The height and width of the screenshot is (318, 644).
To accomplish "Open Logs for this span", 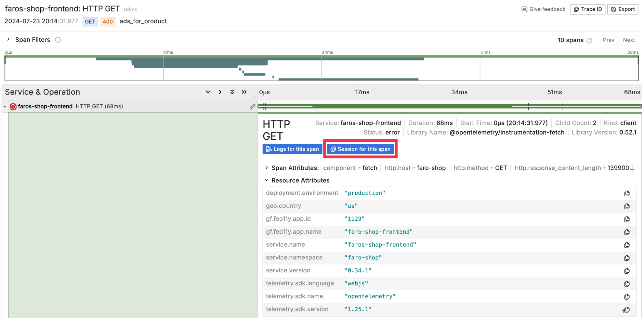I will pos(292,149).
